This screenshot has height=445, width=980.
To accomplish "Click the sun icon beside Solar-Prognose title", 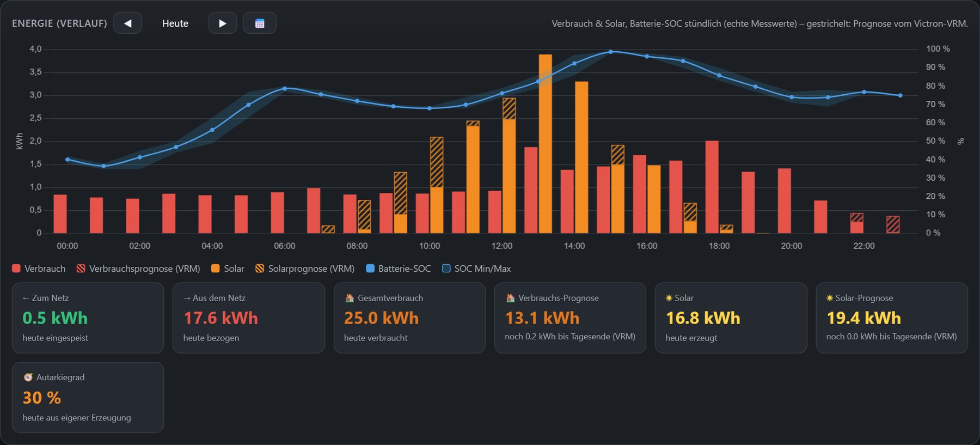I will [830, 298].
